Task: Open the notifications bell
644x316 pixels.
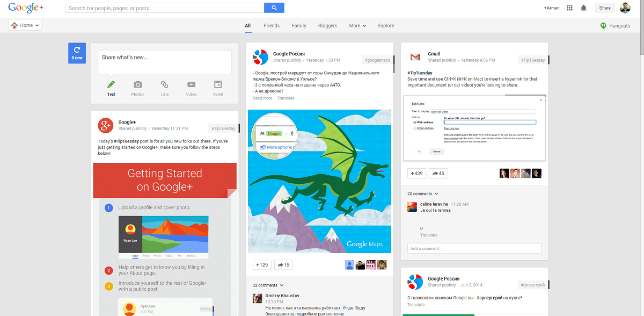Action: 584,8
